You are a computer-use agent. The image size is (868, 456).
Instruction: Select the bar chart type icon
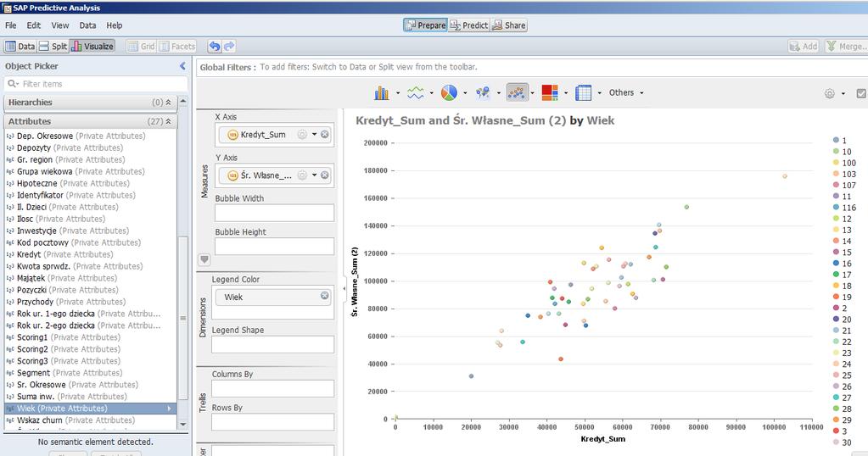tap(382, 93)
